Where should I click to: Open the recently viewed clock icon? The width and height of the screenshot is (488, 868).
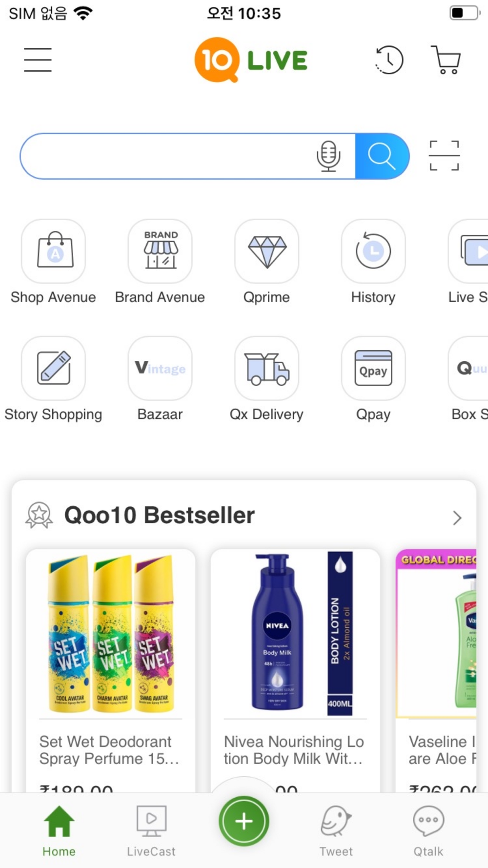(x=389, y=60)
